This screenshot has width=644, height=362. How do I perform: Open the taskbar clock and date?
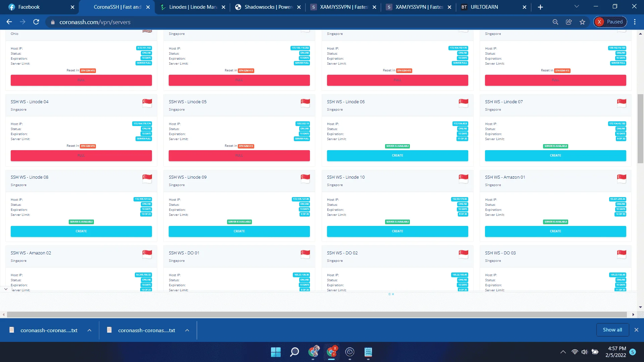pyautogui.click(x=616, y=352)
